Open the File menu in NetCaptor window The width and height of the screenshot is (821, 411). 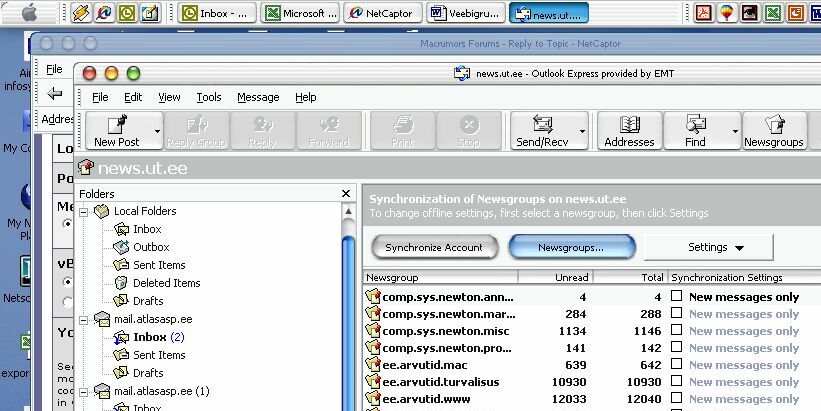pos(54,69)
